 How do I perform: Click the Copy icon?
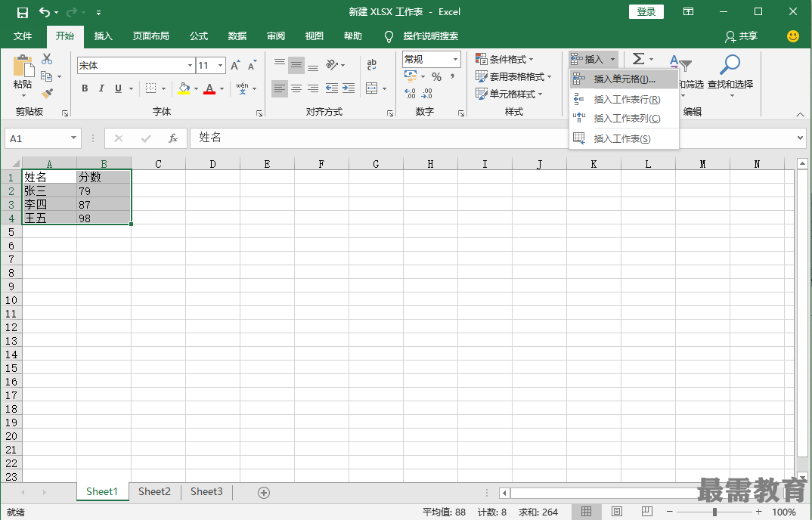47,76
